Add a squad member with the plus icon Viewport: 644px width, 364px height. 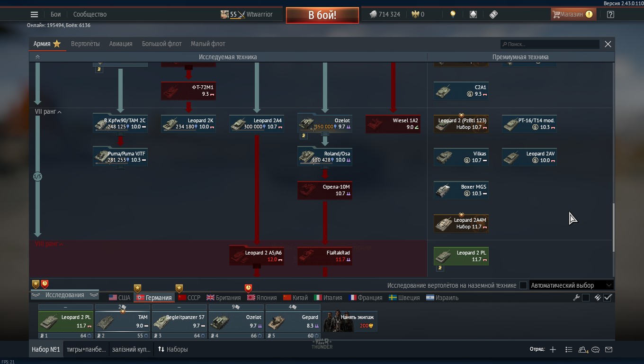coord(553,349)
